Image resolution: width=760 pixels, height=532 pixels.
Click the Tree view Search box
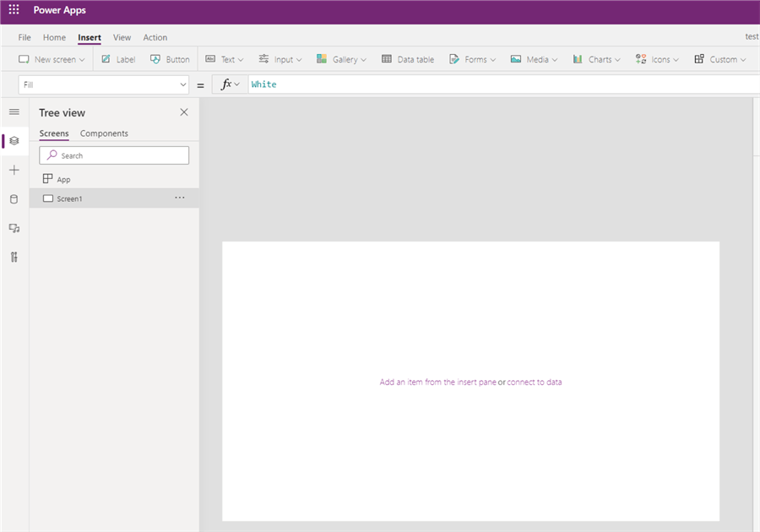(114, 155)
